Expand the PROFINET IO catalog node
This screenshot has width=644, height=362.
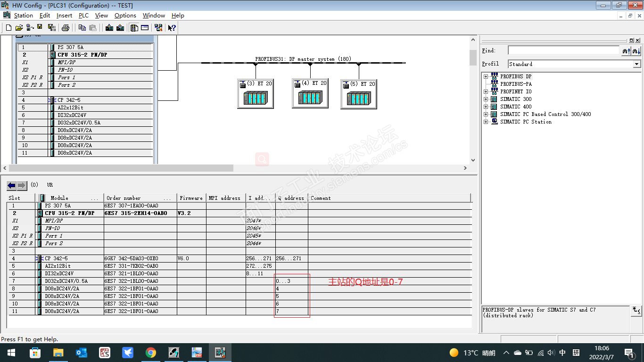486,91
